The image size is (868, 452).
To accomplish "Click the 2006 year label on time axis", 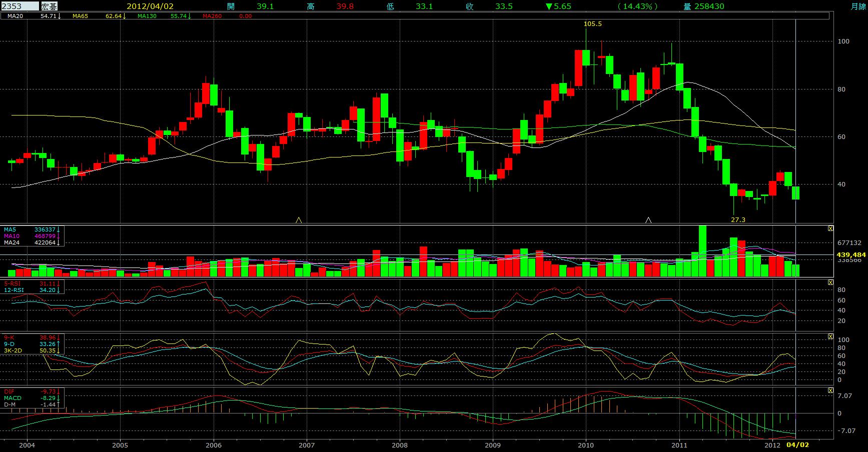I will [x=214, y=444].
